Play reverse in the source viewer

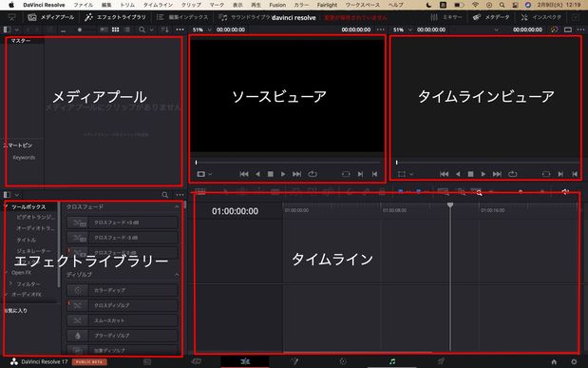[257, 174]
